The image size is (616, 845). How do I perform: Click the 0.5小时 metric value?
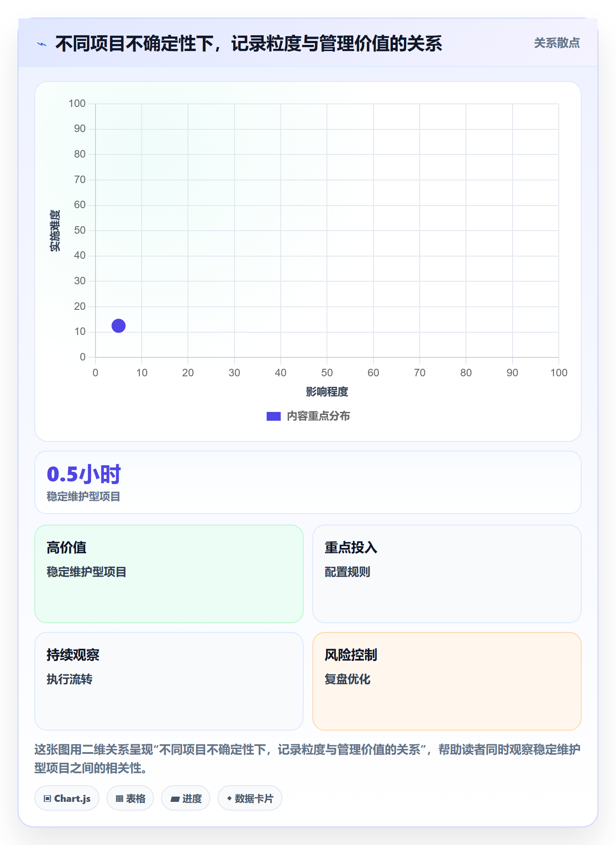pos(84,474)
